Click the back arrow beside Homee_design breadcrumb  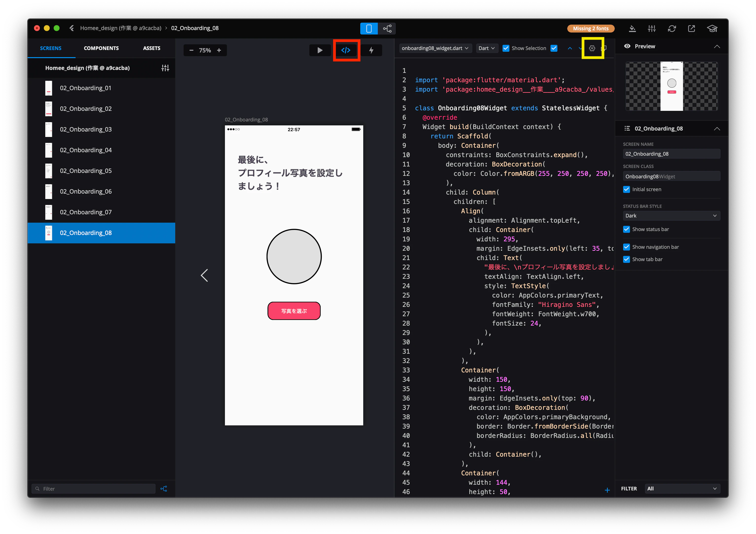point(71,28)
